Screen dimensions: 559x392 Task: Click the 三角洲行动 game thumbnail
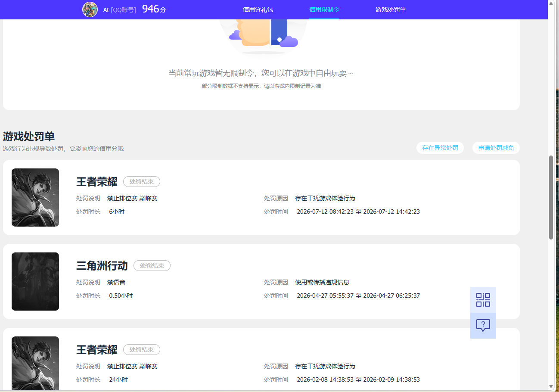coord(35,281)
